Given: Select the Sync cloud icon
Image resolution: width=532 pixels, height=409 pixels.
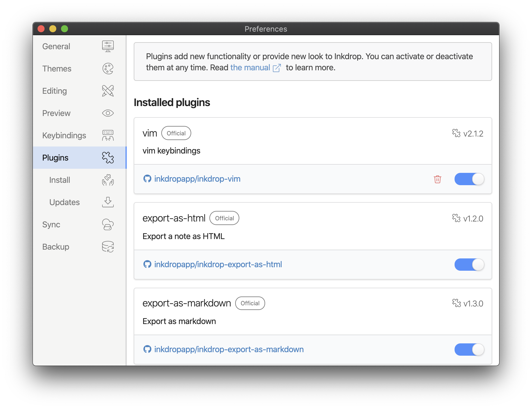Looking at the screenshot, I should click(108, 224).
